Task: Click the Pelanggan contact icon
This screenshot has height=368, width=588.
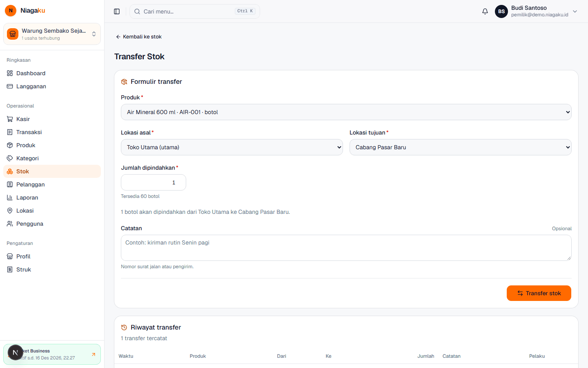Action: pos(10,184)
